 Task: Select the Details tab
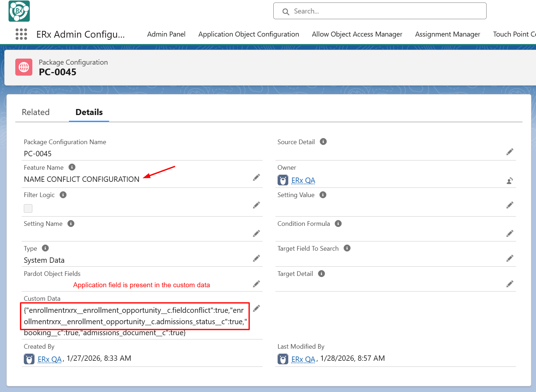pos(89,112)
